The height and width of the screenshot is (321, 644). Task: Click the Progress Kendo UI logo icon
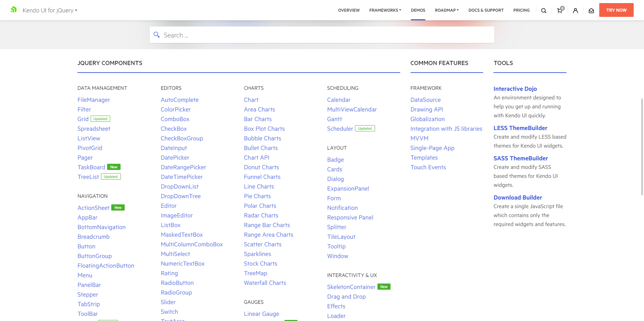pos(13,10)
